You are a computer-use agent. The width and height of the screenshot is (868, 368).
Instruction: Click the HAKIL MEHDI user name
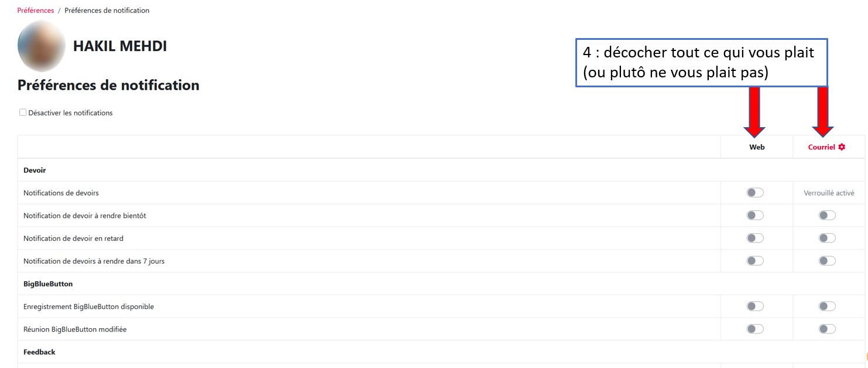(120, 46)
